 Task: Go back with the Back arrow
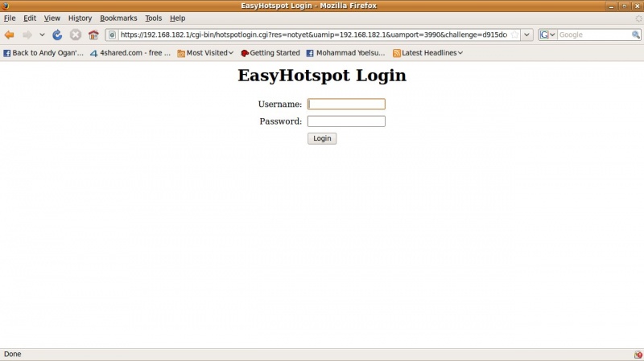10,35
